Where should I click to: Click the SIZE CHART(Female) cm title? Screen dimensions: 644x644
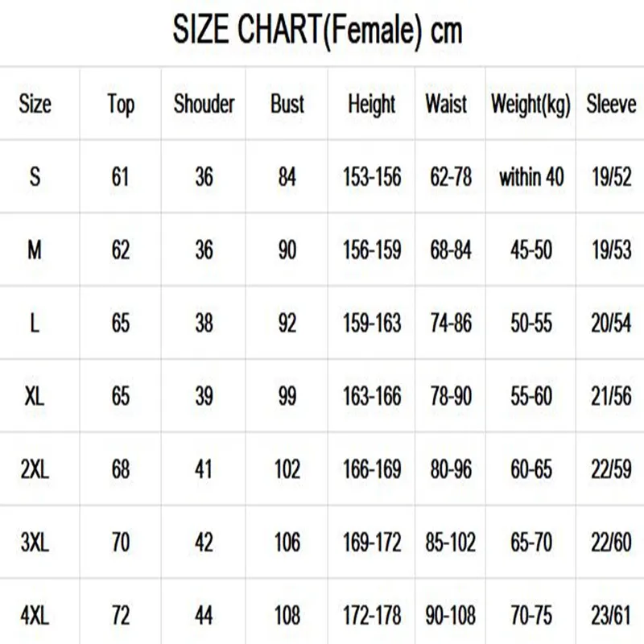click(317, 32)
